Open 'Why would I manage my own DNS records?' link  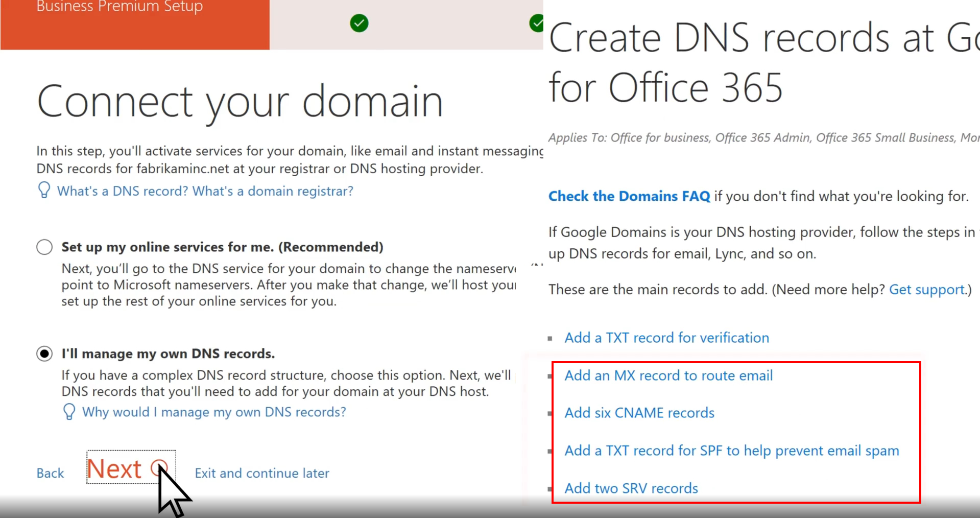214,412
